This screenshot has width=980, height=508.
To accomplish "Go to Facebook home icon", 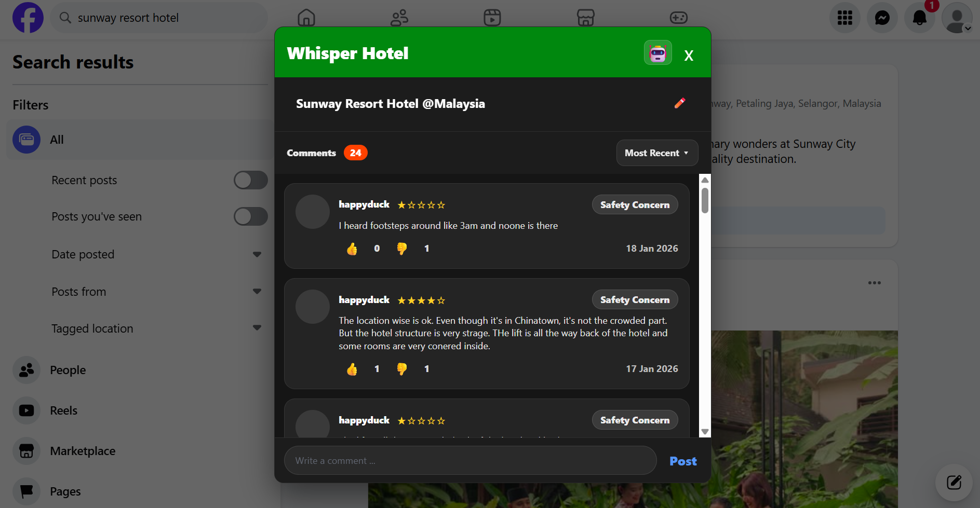I will (306, 18).
